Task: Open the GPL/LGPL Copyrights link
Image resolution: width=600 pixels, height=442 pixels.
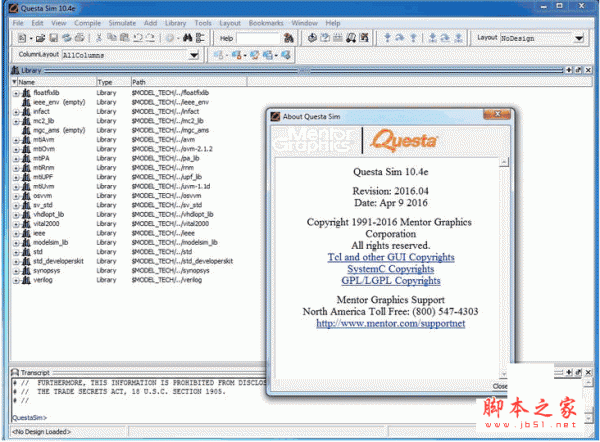Action: (x=391, y=281)
